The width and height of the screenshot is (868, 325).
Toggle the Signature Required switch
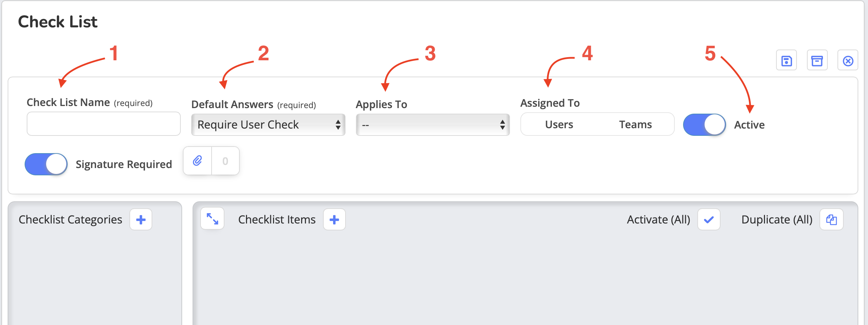(46, 164)
